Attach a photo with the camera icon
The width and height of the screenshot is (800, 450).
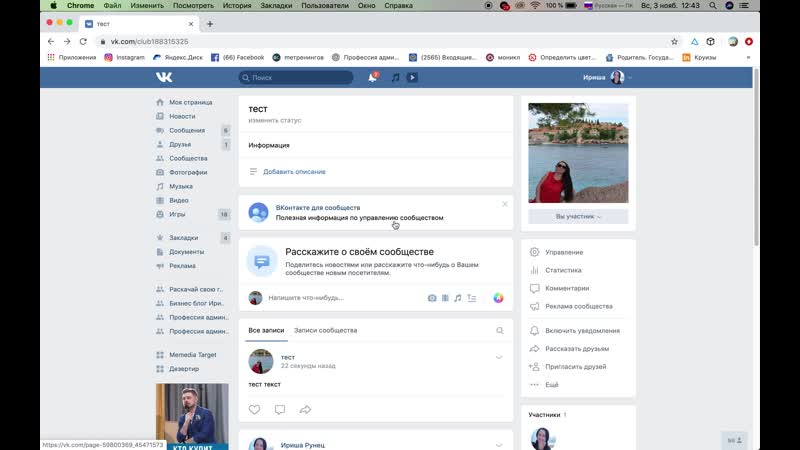(432, 298)
